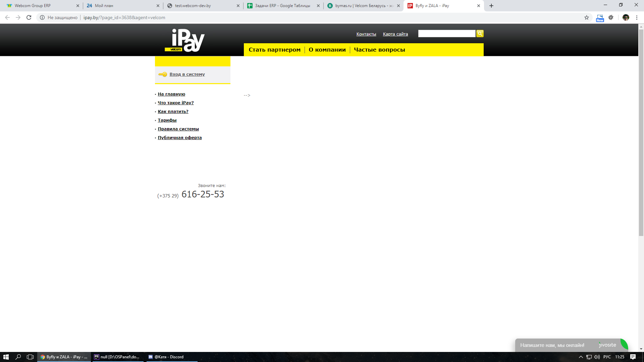The height and width of the screenshot is (362, 644).
Task: Reload the page with the refresh icon
Action: pyautogui.click(x=29, y=17)
